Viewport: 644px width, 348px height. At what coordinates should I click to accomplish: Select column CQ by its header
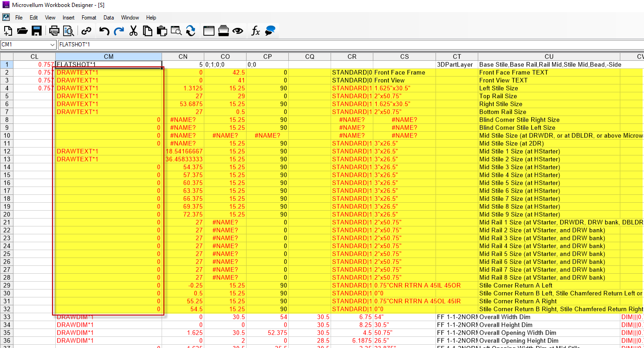pyautogui.click(x=310, y=57)
